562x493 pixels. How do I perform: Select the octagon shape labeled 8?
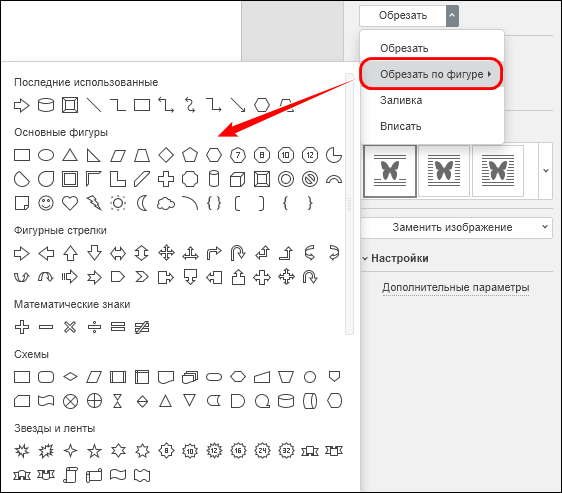(x=262, y=155)
